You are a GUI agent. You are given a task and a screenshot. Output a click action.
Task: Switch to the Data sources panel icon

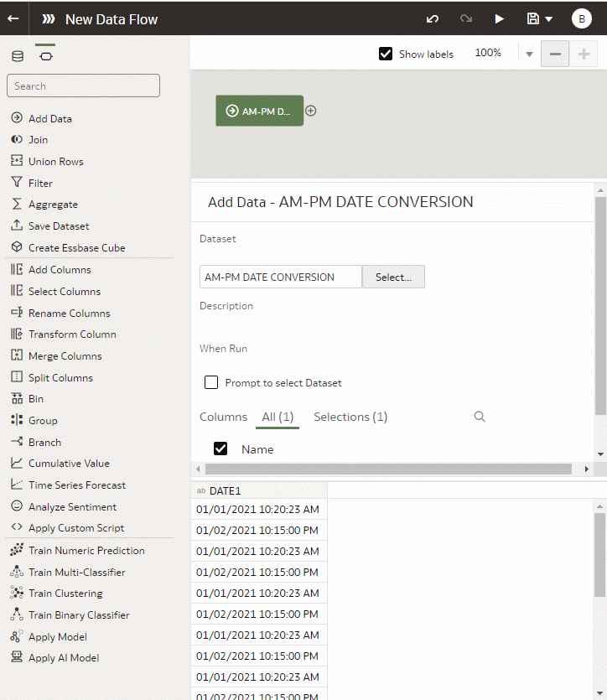[x=18, y=56]
